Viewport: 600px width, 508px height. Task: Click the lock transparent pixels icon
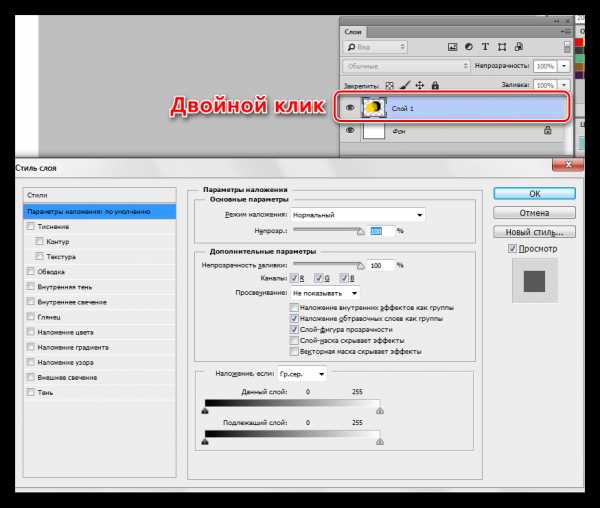[389, 85]
